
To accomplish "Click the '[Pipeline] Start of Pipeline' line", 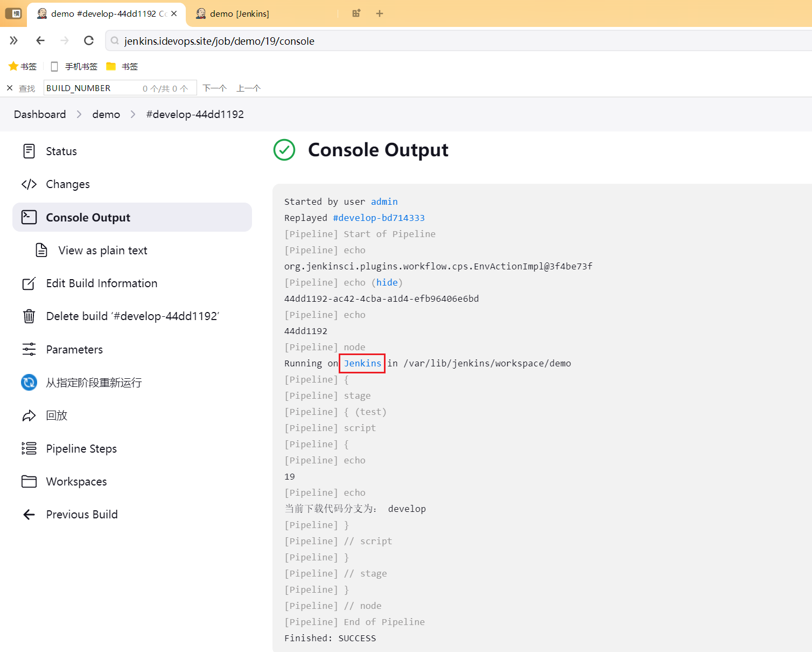I will click(x=360, y=234).
